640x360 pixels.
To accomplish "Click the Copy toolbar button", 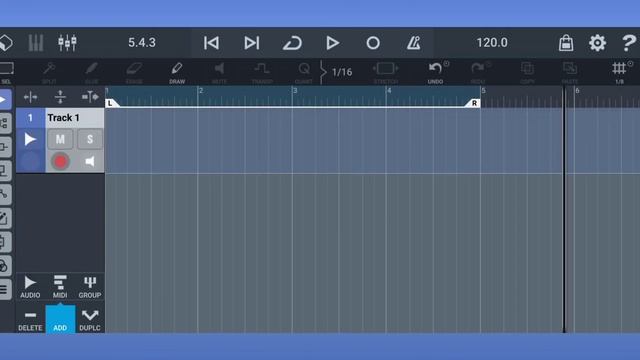I will (527, 72).
